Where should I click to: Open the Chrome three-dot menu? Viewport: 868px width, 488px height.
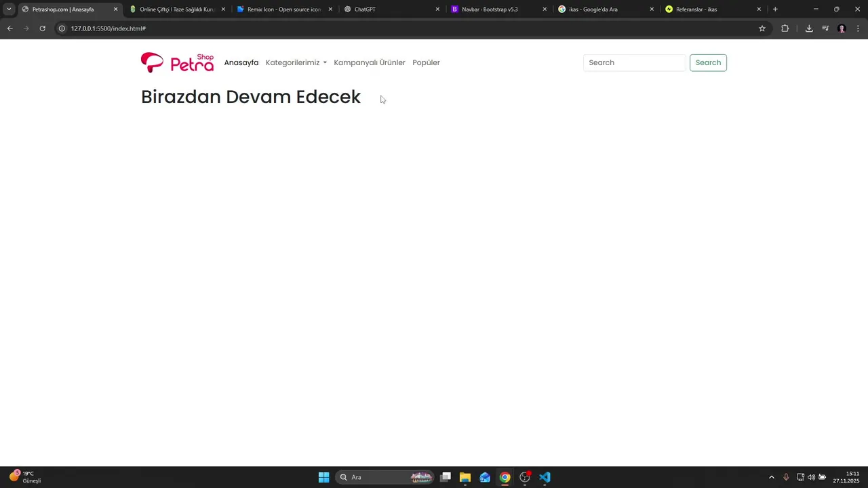(858, 28)
